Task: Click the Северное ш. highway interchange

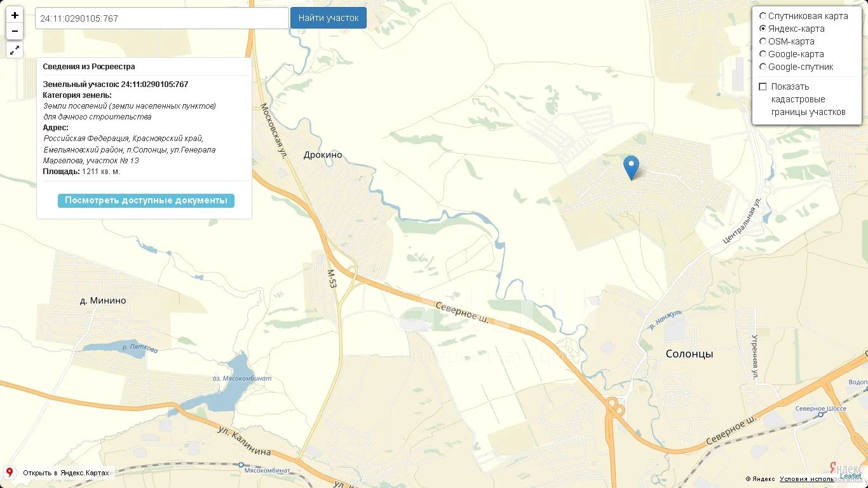Action: pos(614,407)
